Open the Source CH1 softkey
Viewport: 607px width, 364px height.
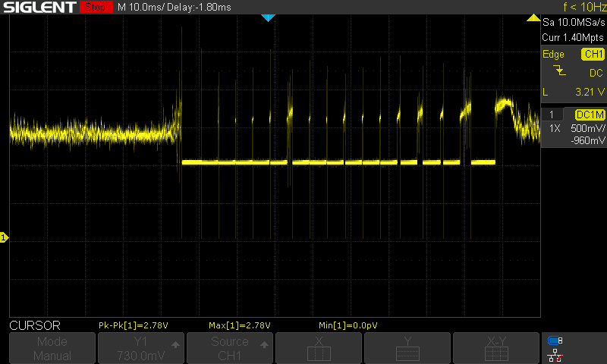coord(230,348)
